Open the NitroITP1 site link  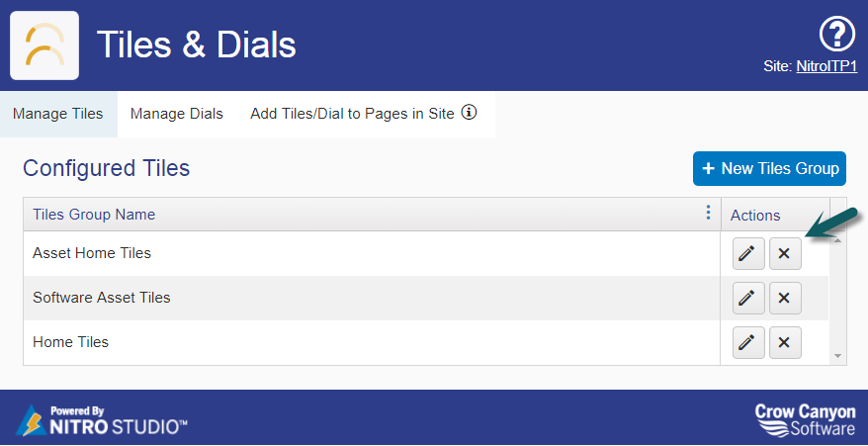point(825,66)
